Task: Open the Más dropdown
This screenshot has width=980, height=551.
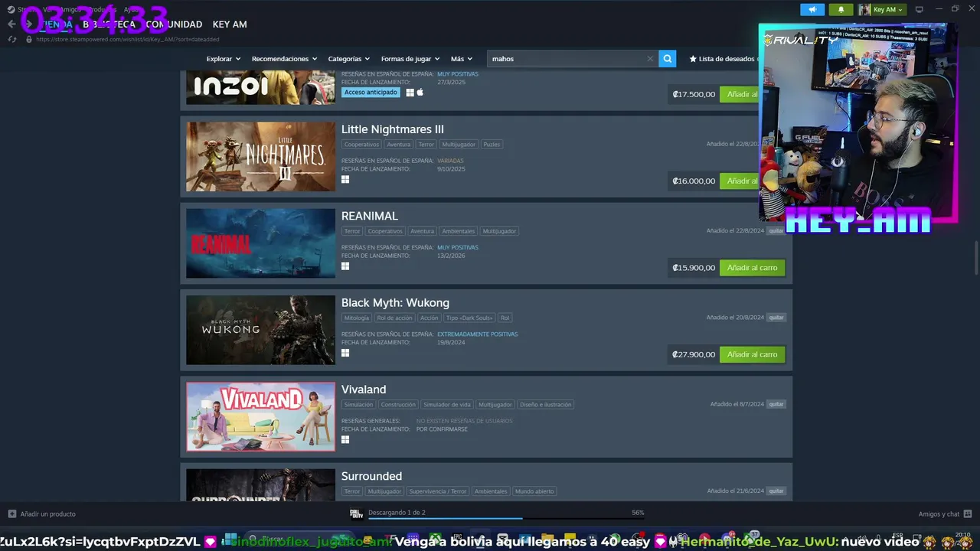Action: pyautogui.click(x=462, y=58)
